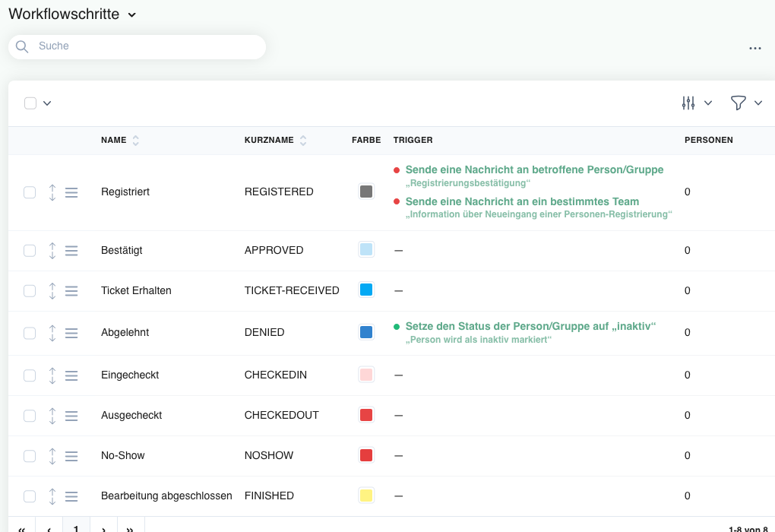This screenshot has width=775, height=532.
Task: Click reorder arrows for No-Show row
Action: (52, 456)
